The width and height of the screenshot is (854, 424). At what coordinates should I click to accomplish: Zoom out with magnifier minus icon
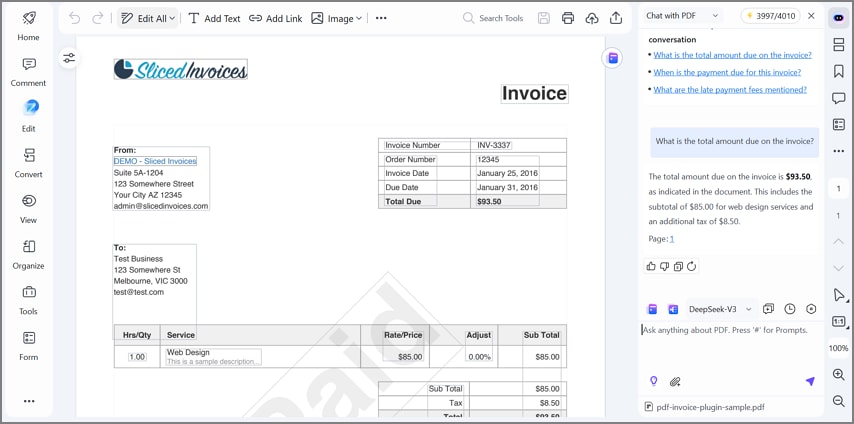[838, 401]
